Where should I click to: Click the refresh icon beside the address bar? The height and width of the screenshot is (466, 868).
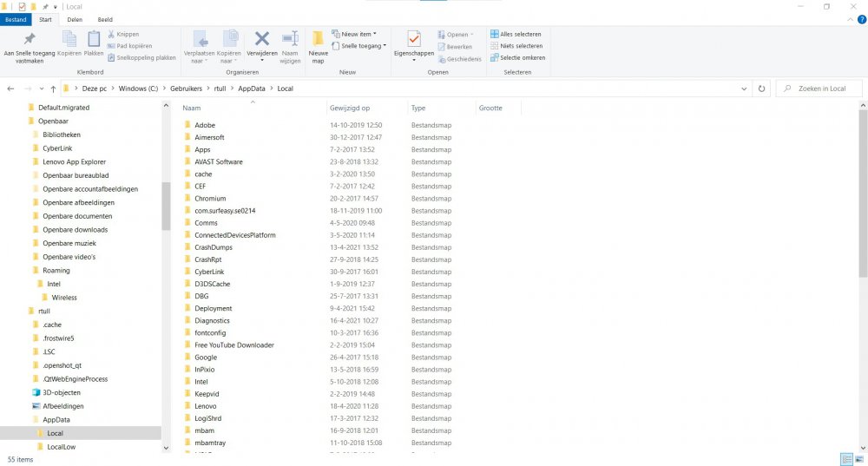(x=761, y=89)
